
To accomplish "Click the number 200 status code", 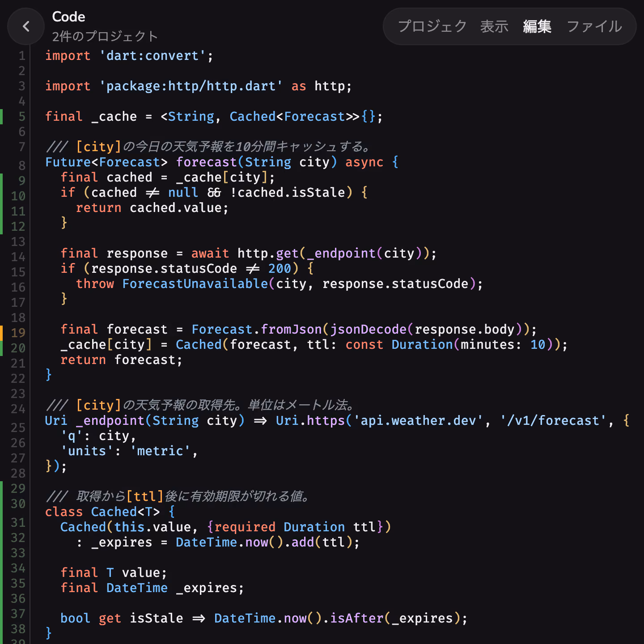I will 280,268.
